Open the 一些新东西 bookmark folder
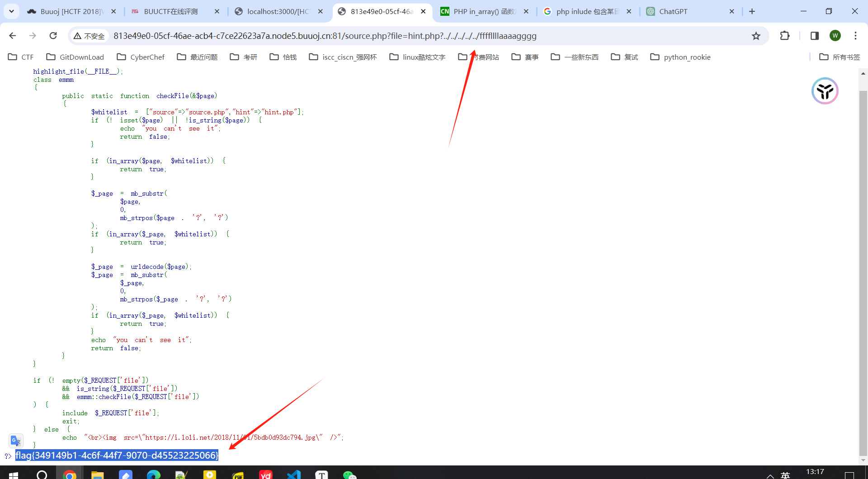Viewport: 868px width, 479px height. pos(575,57)
